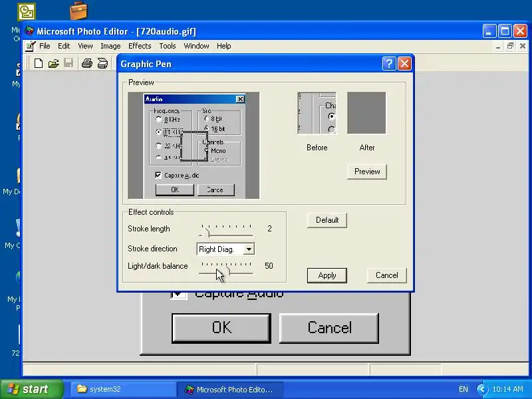Open the File menu
532x399 pixels.
pos(45,46)
